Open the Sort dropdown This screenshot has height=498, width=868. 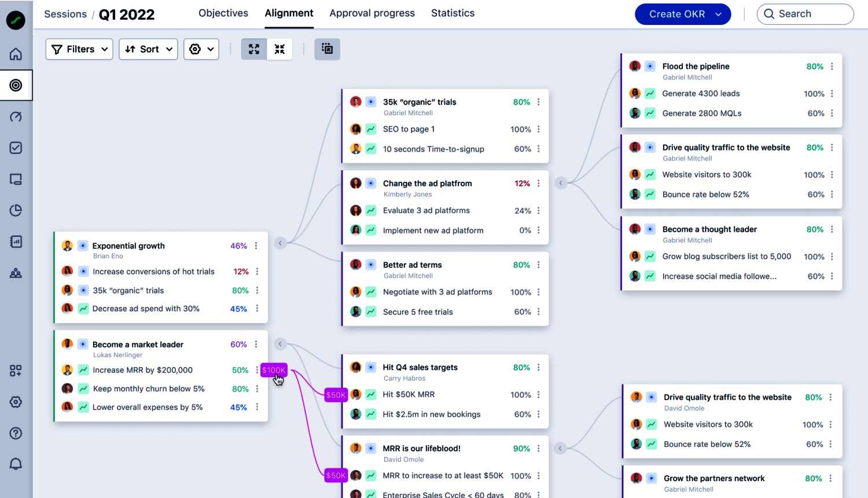148,49
